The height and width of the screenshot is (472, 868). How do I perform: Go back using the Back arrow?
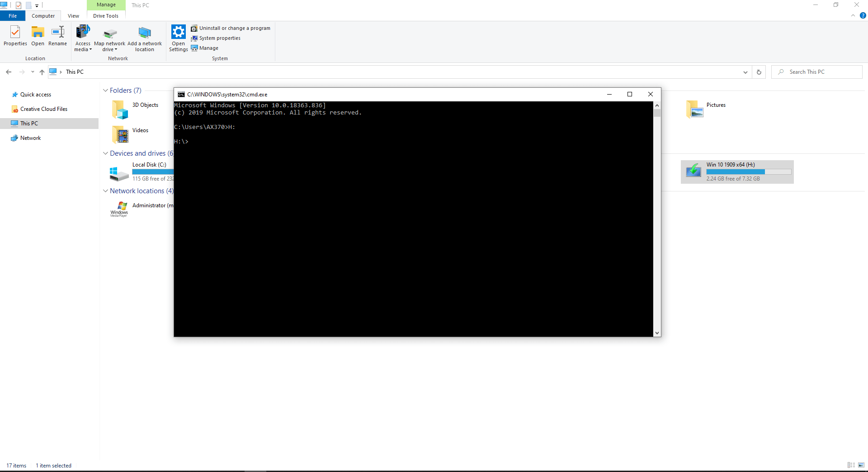[9, 72]
